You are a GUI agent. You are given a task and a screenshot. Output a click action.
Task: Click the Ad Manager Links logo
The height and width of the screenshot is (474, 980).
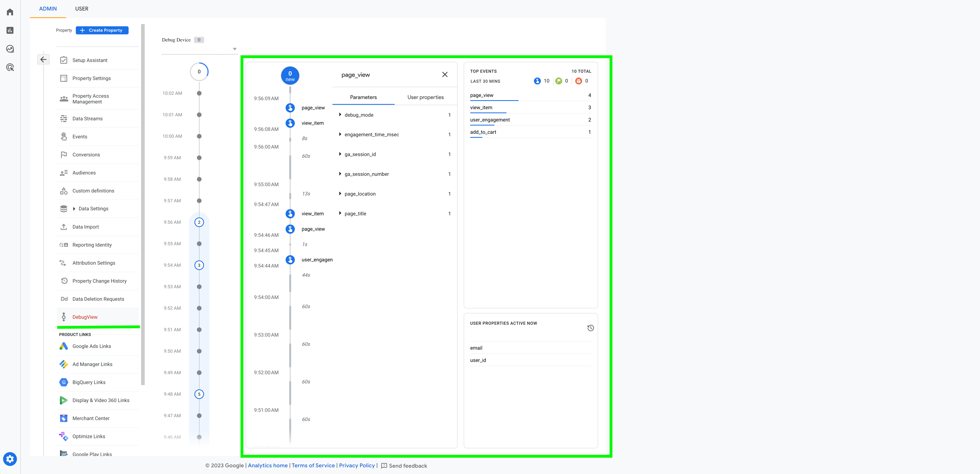pos(64,364)
